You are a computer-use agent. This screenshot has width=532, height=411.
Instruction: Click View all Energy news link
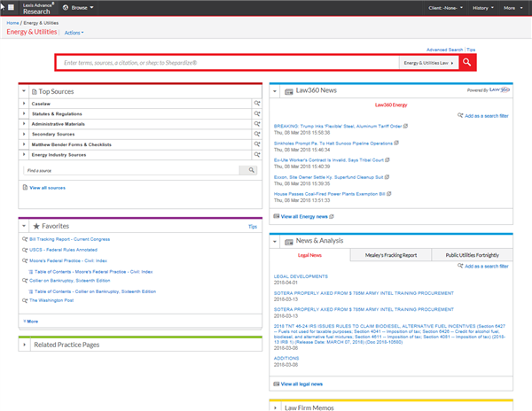[x=304, y=216]
